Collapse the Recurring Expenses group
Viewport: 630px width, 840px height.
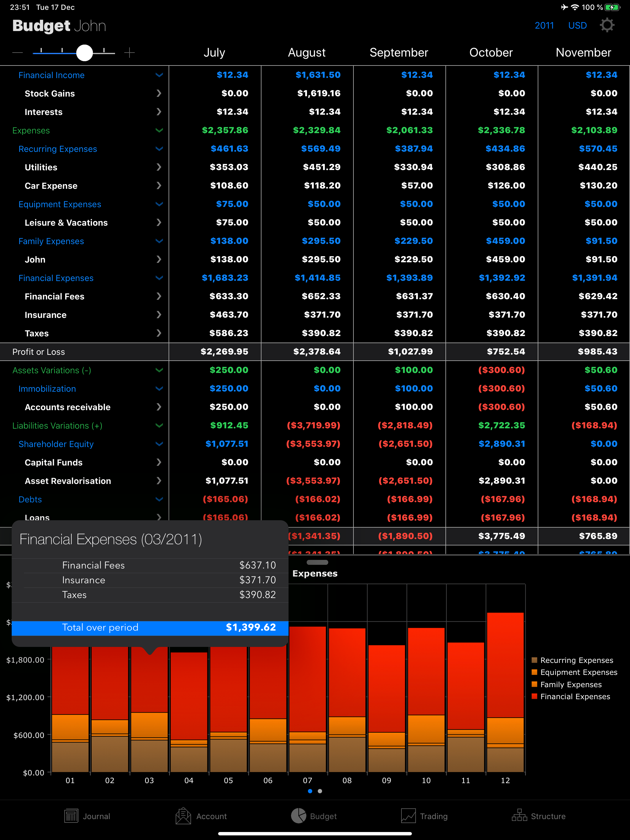[159, 149]
